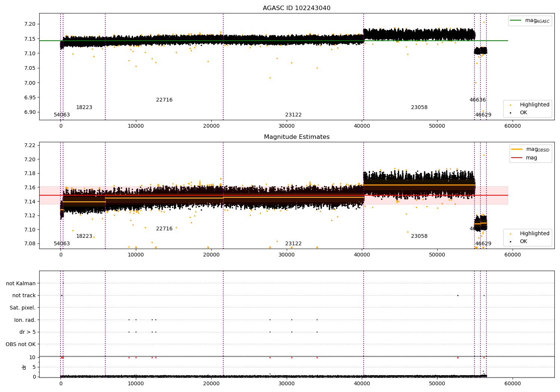560x392 pixels.
Task: Click the 30000 tick under the AGASC ID plot
Action: click(286, 126)
